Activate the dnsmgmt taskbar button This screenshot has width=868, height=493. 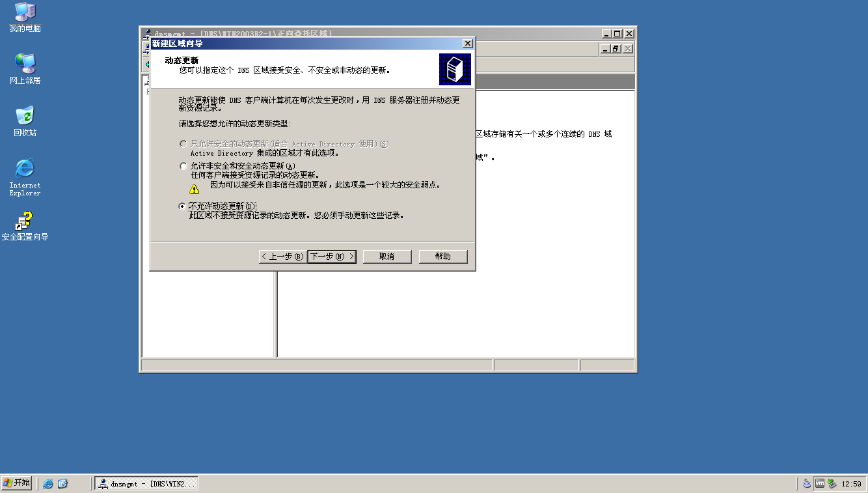point(146,484)
